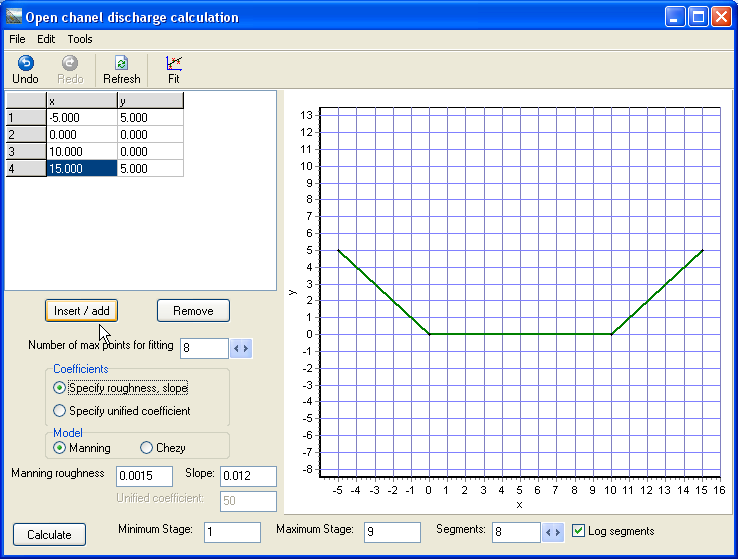
Task: Focus the Maximum Stage field
Action: tap(392, 532)
